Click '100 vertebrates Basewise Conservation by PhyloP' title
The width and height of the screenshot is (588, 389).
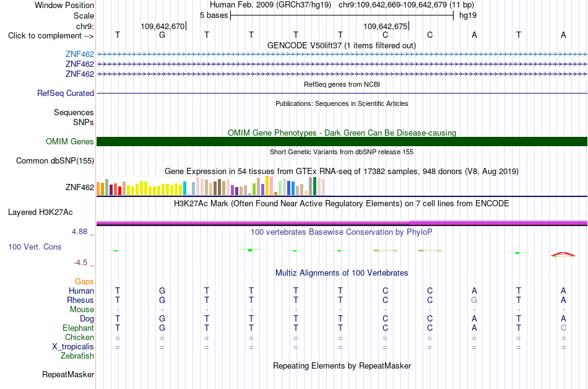[x=342, y=232]
